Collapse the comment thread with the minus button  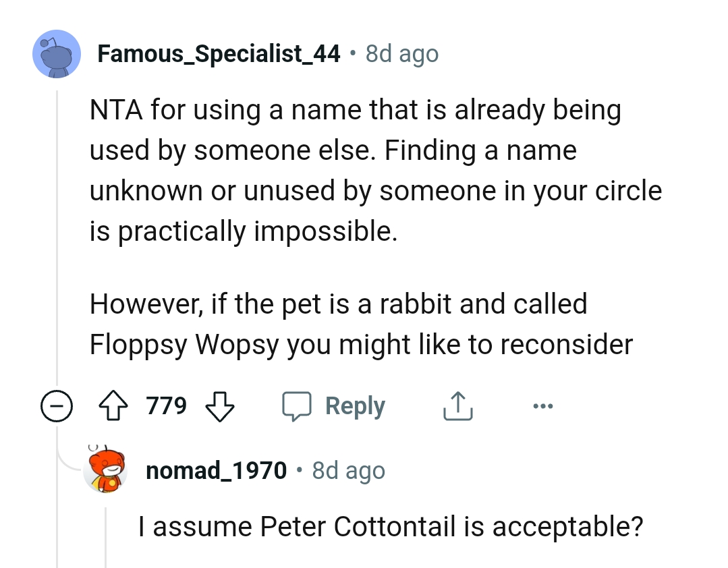[57, 405]
